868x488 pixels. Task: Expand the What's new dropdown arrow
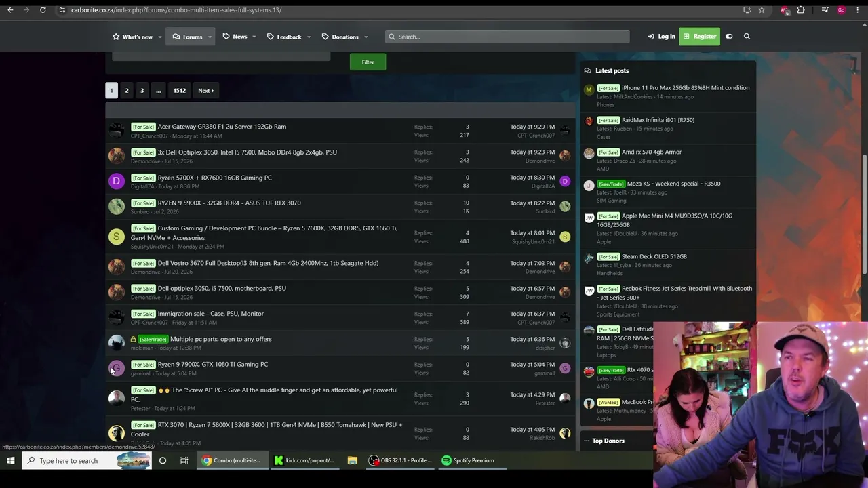(x=160, y=37)
